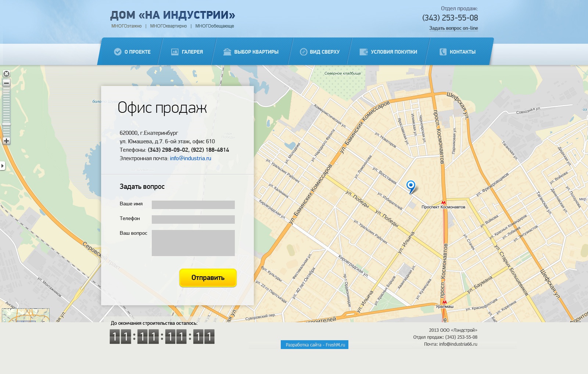Click the building icon beside ВЫБОР КВАРТИРЫ
This screenshot has width=588, height=374.
pos(227,52)
